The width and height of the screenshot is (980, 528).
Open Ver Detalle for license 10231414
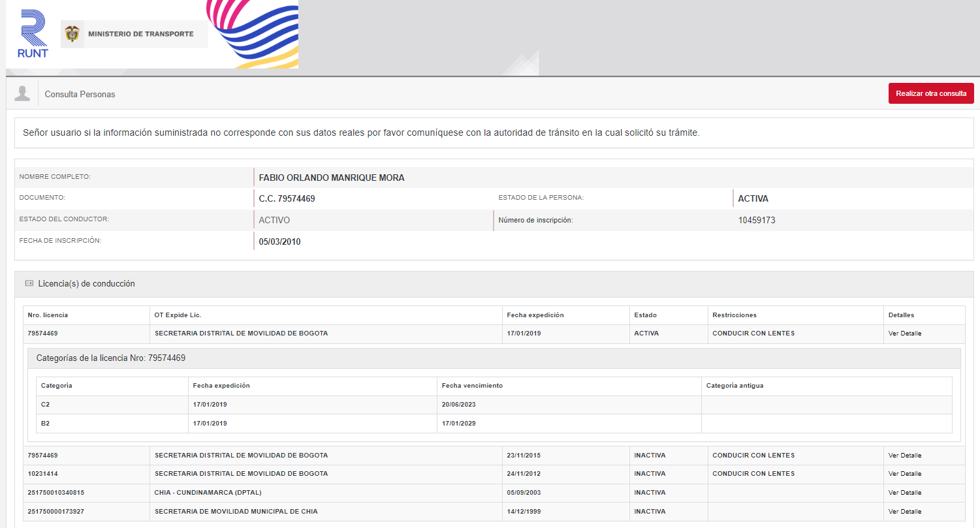point(904,474)
